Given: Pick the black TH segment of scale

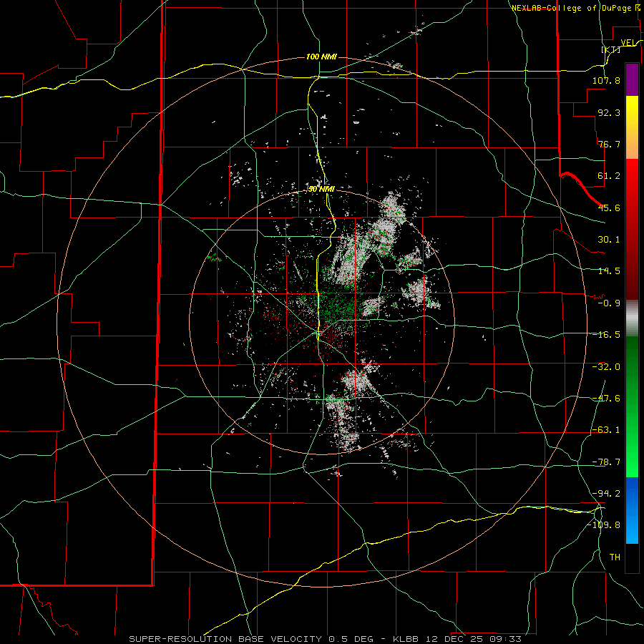Looking at the screenshot, I should [x=632, y=558].
